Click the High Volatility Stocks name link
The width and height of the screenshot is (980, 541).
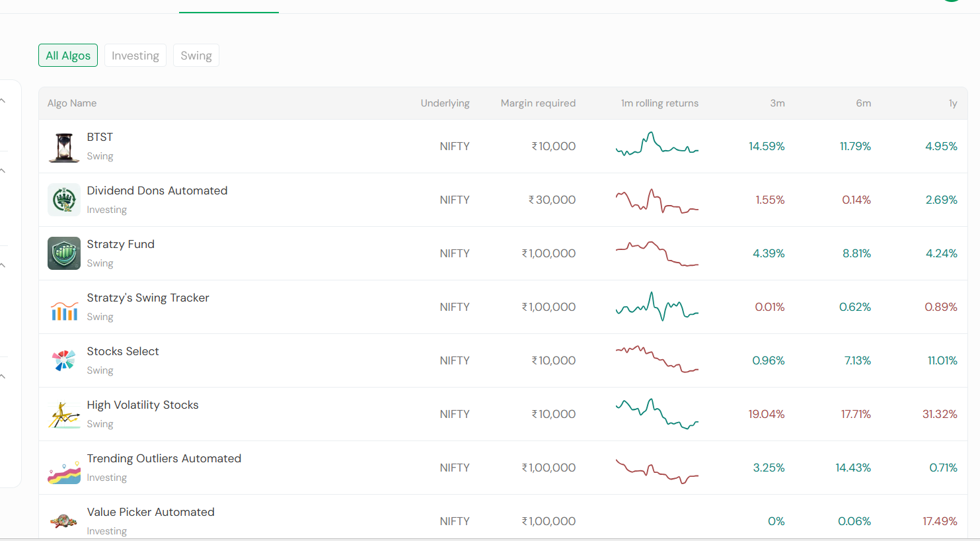click(x=143, y=405)
